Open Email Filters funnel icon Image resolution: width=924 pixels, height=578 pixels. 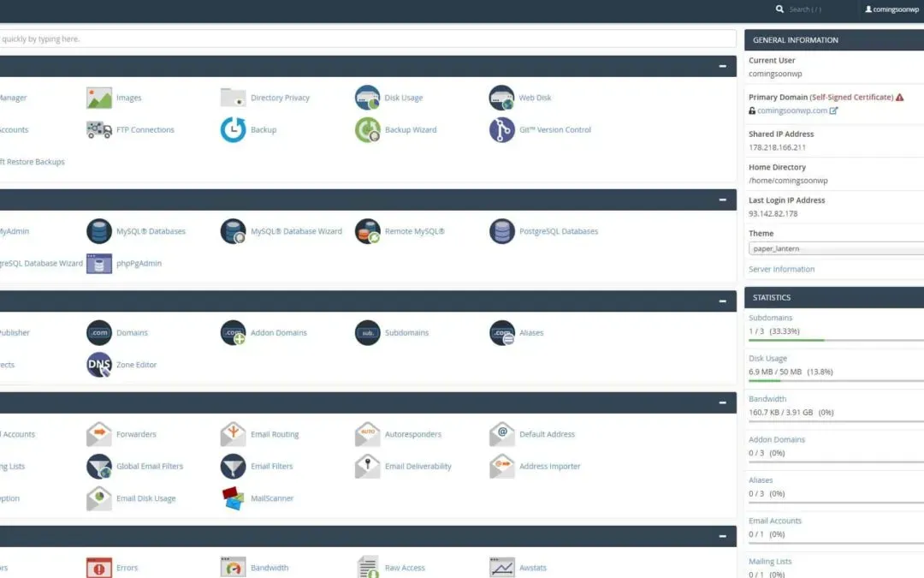233,466
